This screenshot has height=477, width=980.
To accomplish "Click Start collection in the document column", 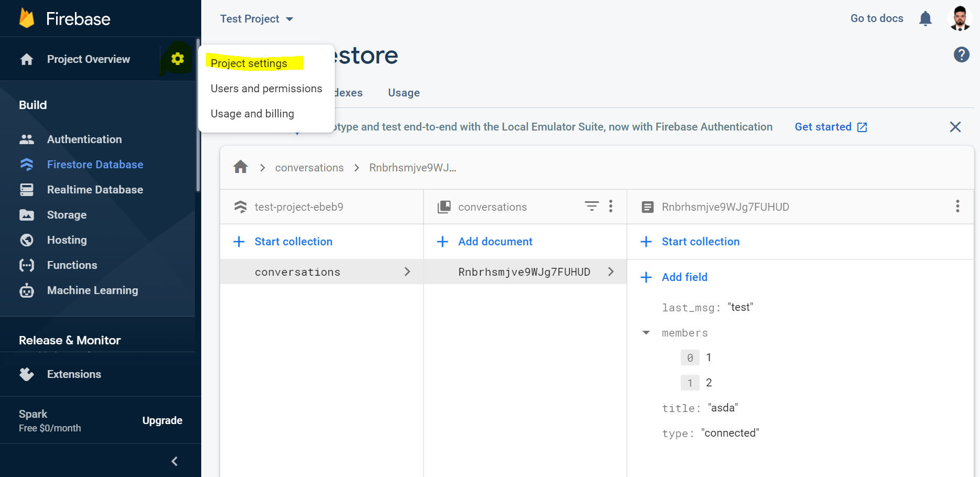I will (x=701, y=242).
